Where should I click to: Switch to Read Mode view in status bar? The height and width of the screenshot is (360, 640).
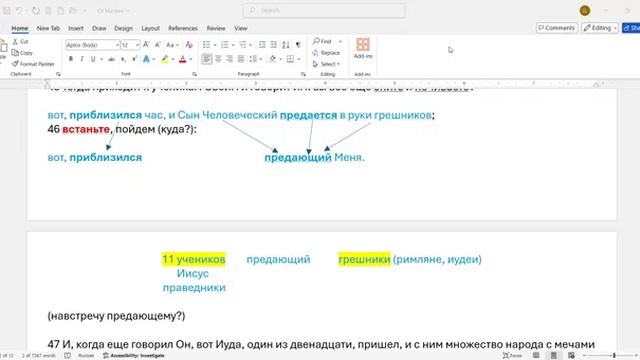tap(536, 356)
